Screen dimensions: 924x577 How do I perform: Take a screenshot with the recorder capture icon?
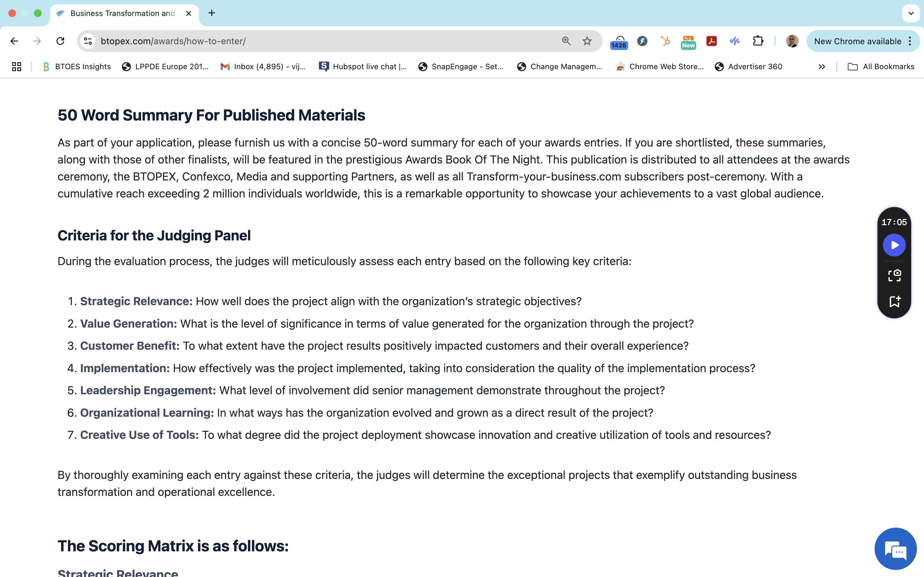[894, 275]
